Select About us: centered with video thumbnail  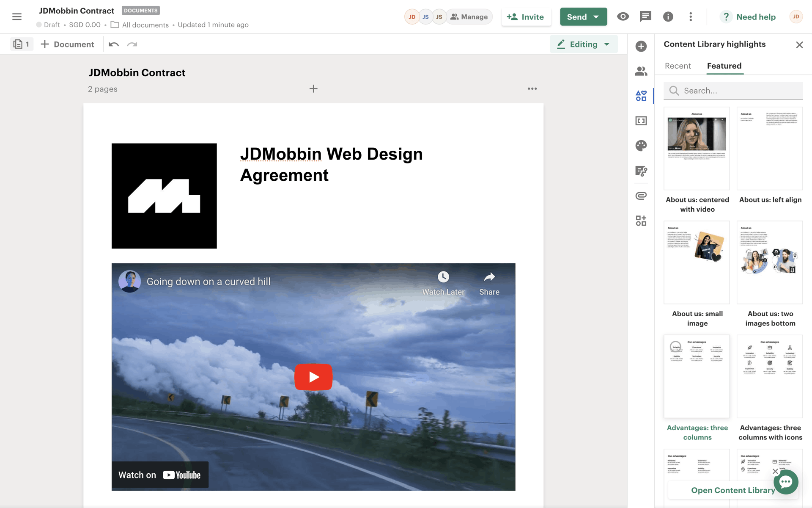(x=697, y=148)
